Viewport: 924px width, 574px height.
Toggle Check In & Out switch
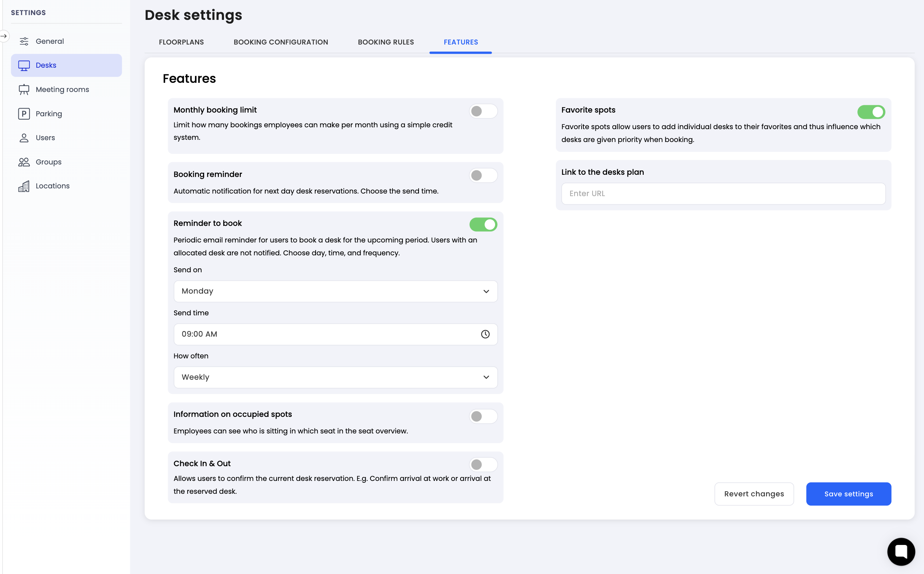[x=483, y=464]
